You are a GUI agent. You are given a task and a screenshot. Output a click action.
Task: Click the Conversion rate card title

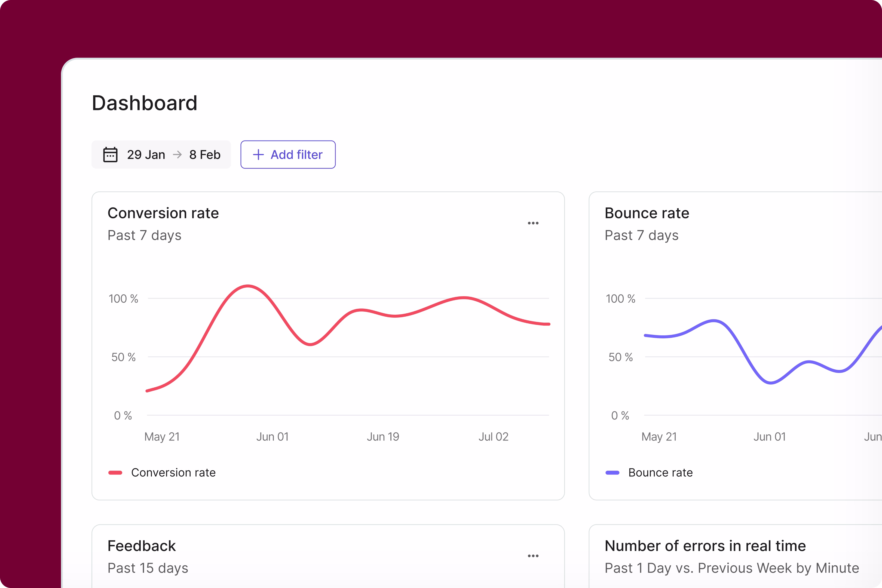tap(163, 213)
